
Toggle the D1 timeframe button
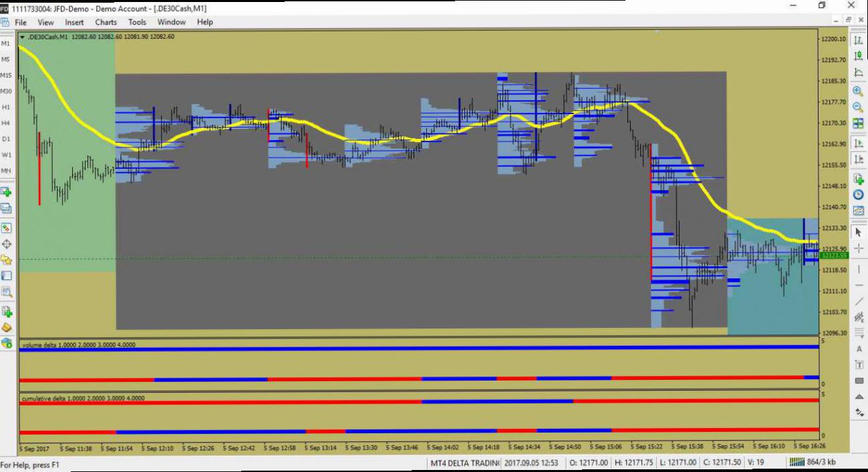pyautogui.click(x=6, y=139)
